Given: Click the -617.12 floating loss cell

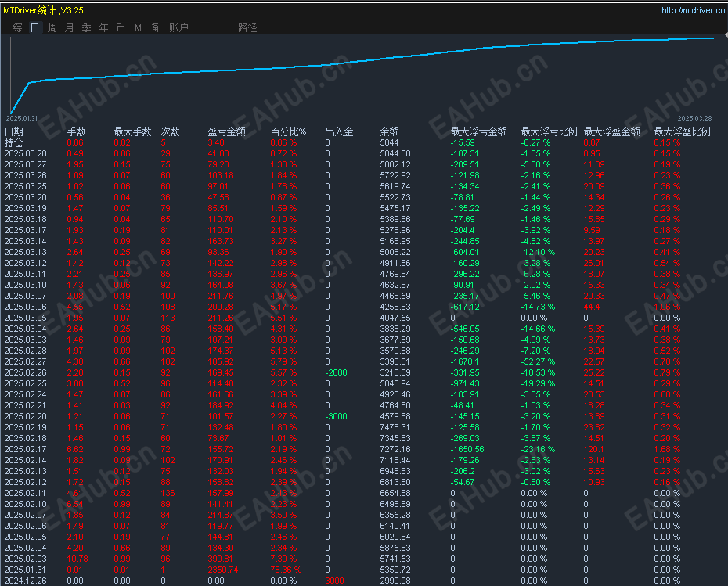Looking at the screenshot, I should tap(465, 307).
